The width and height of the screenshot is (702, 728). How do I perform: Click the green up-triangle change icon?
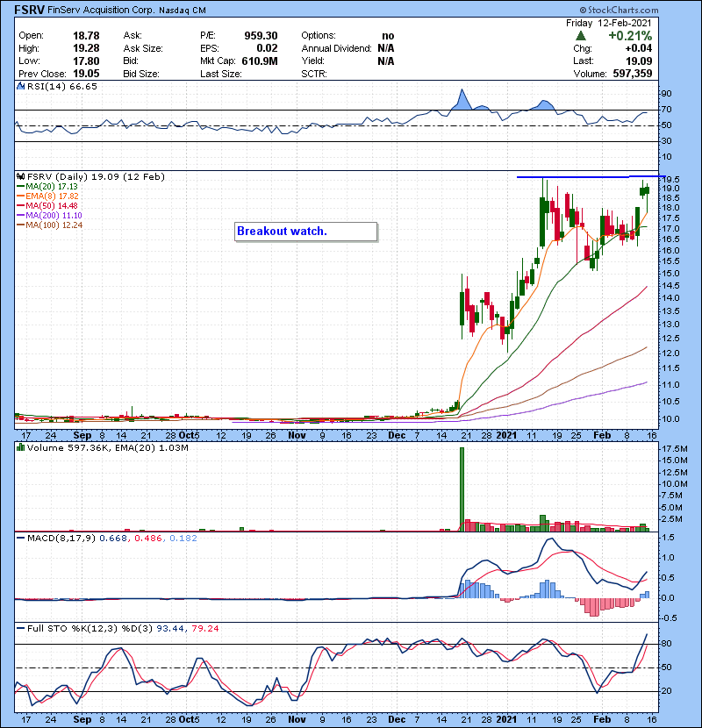tap(580, 36)
